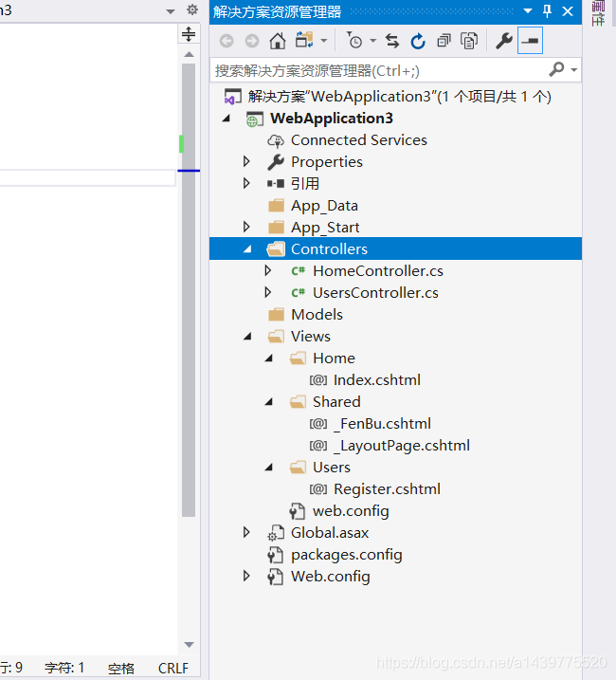Click the CRLF line ending indicator
Screen dimensions: 616x680
173,668
